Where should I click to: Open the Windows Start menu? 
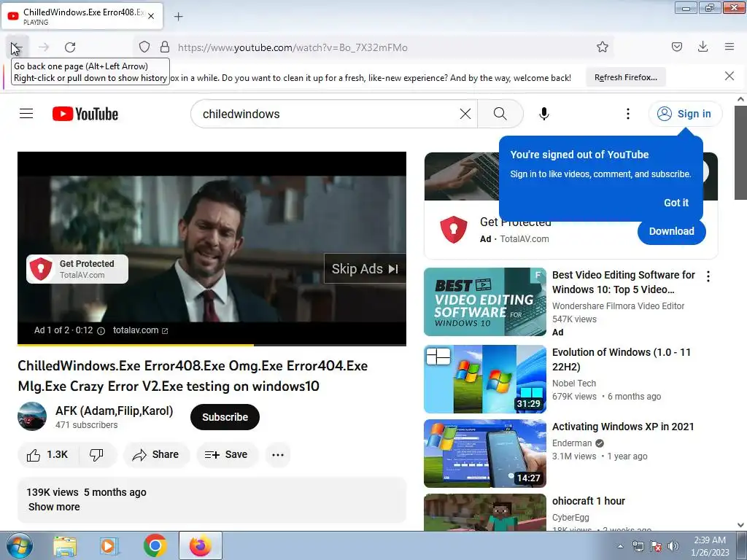(19, 545)
